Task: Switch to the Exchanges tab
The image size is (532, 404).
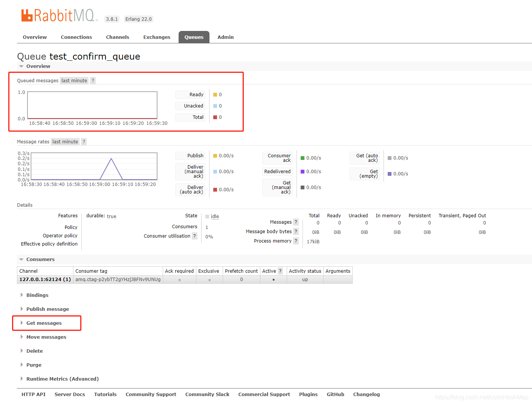Action: 157,37
